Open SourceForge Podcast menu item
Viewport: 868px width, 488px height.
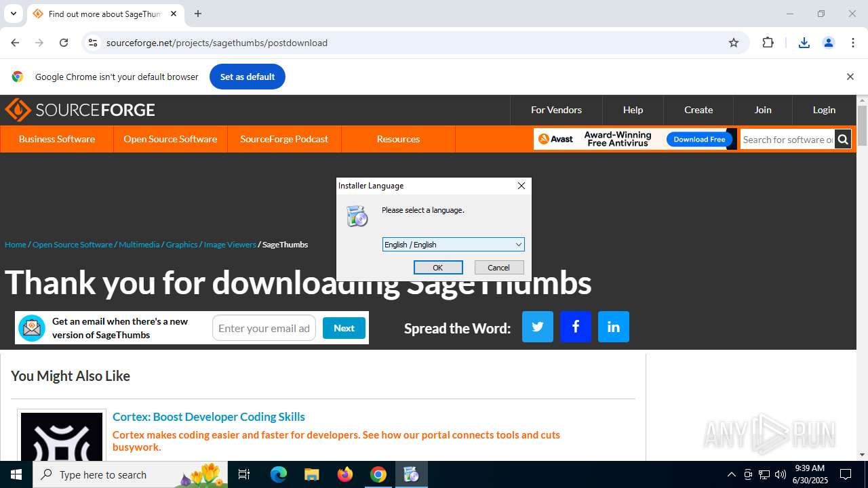tap(284, 139)
